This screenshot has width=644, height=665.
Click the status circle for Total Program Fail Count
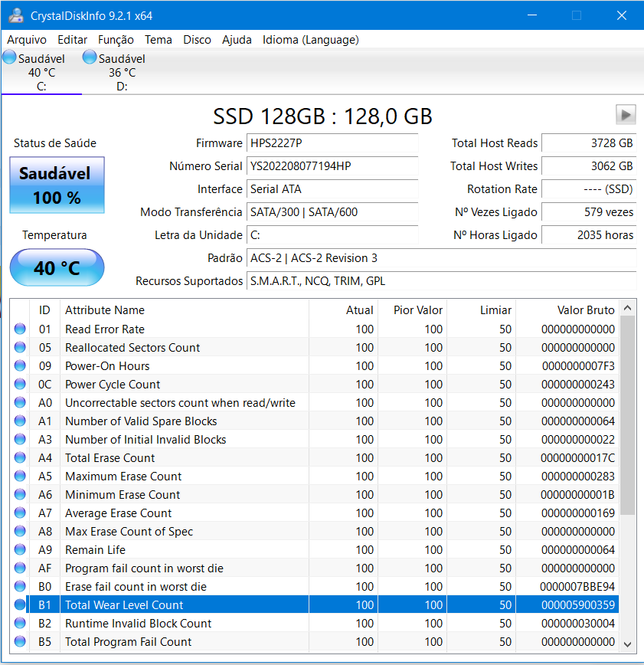20,641
